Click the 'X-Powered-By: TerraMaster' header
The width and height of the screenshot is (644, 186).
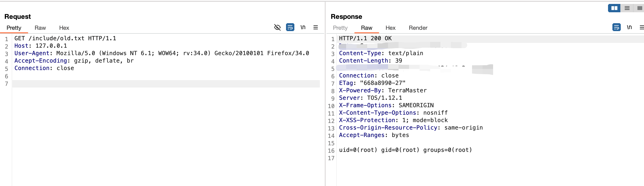pyautogui.click(x=383, y=91)
